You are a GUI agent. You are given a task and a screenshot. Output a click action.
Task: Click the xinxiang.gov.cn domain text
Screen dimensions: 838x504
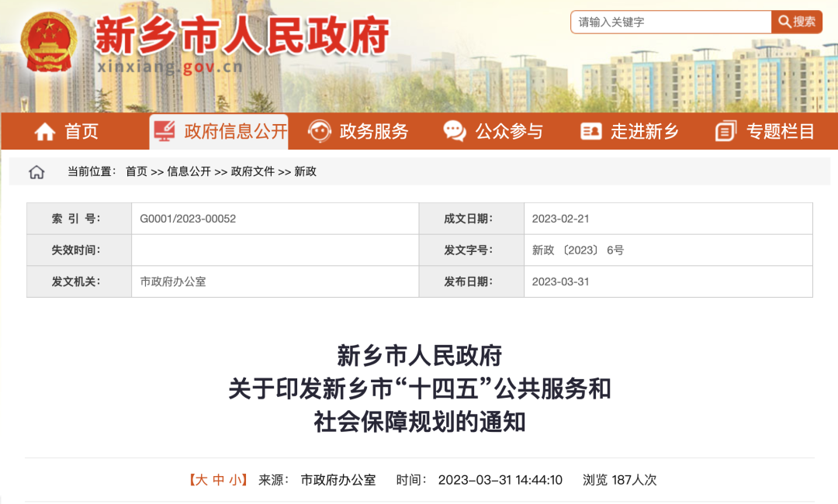pos(170,67)
